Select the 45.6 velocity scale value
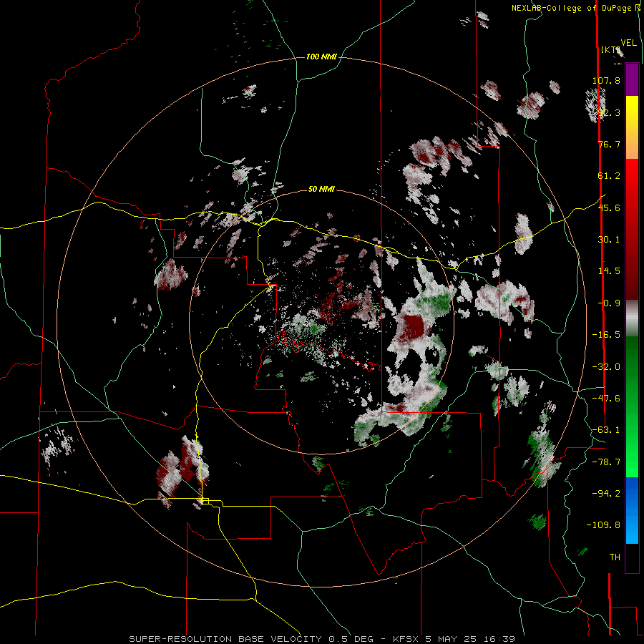This screenshot has height=644, width=644. tap(609, 208)
